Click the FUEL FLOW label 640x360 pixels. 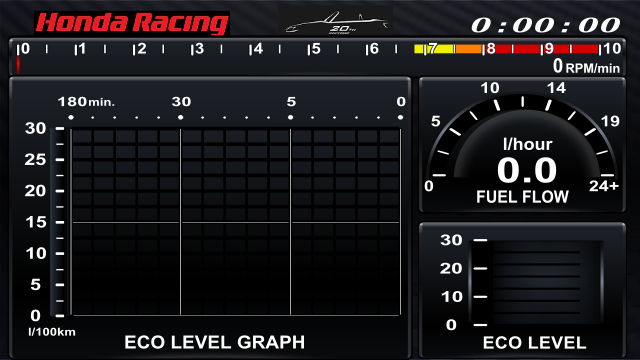pos(522,197)
